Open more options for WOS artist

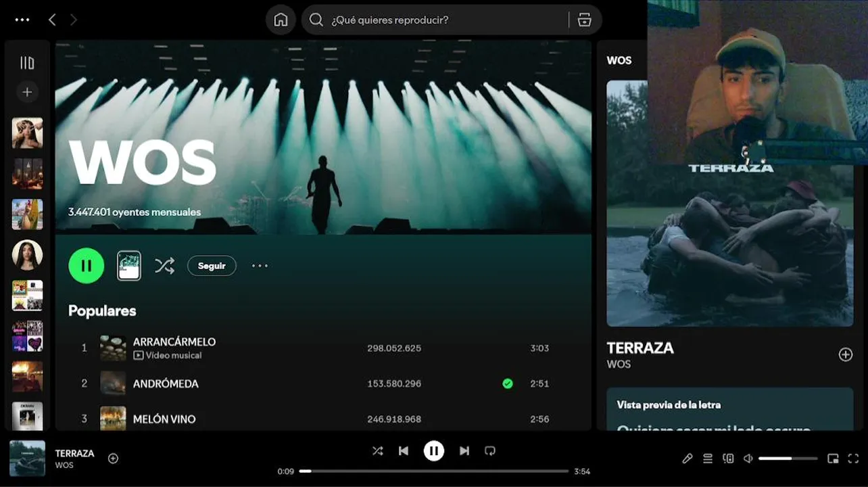point(260,266)
